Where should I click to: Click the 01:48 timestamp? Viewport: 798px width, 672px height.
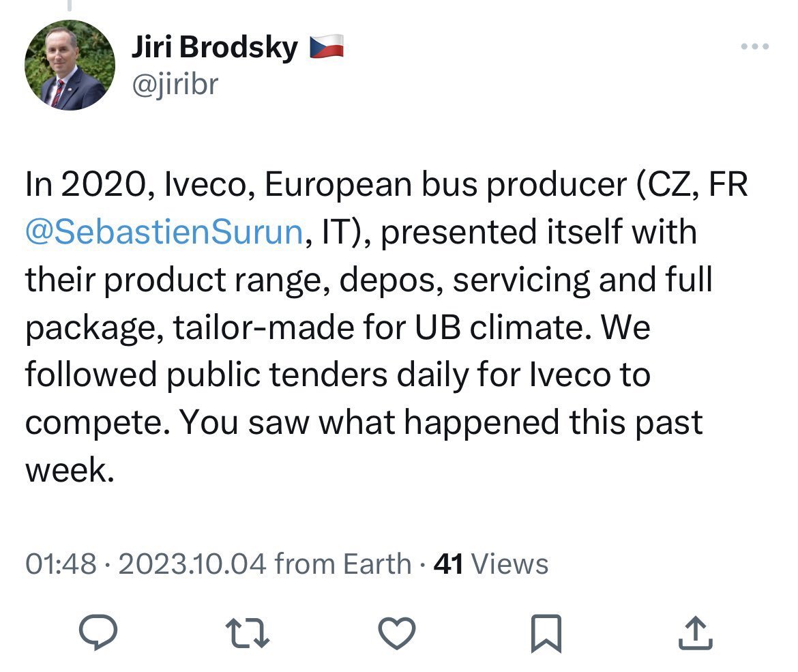(60, 564)
